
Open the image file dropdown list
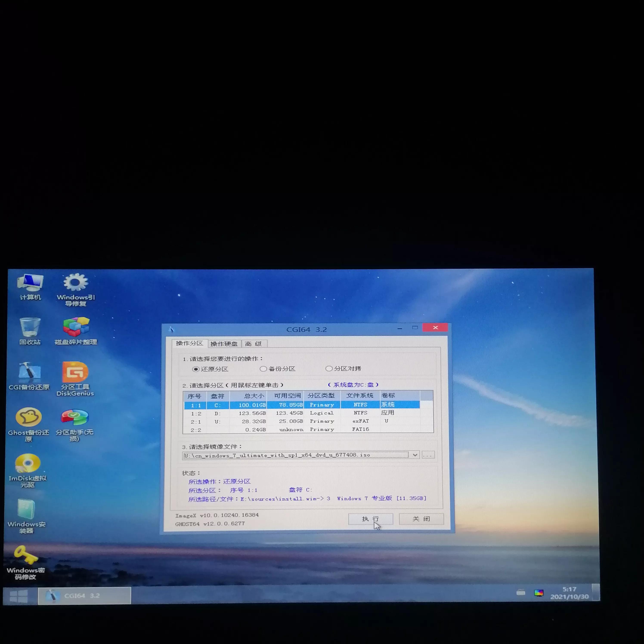point(415,455)
